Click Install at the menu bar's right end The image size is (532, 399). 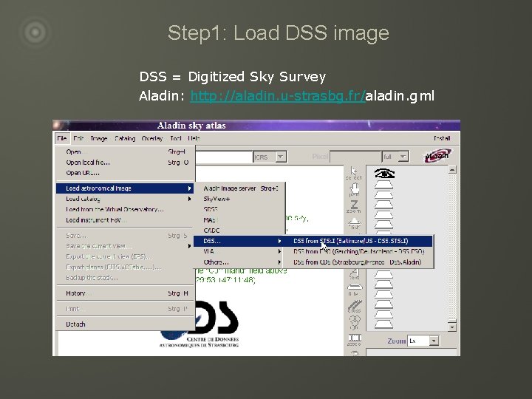click(x=442, y=138)
